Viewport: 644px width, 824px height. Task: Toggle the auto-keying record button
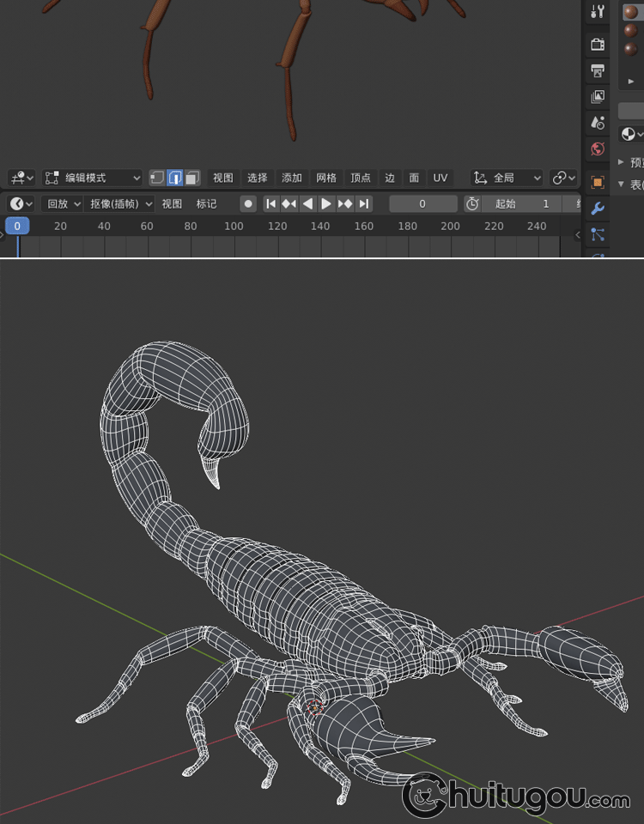(x=248, y=203)
